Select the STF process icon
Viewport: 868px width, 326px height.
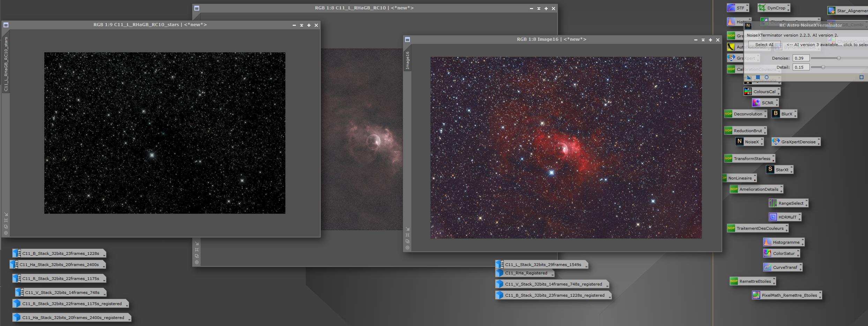[x=737, y=8]
